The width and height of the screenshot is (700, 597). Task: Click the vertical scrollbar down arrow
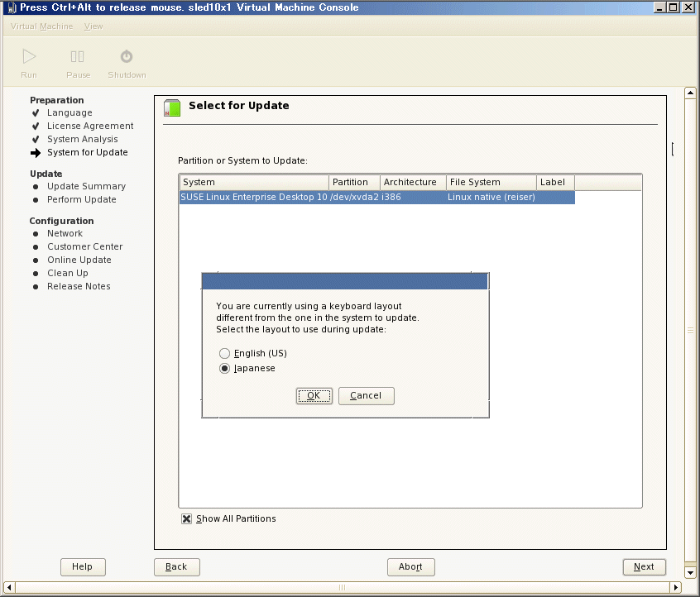[690, 572]
